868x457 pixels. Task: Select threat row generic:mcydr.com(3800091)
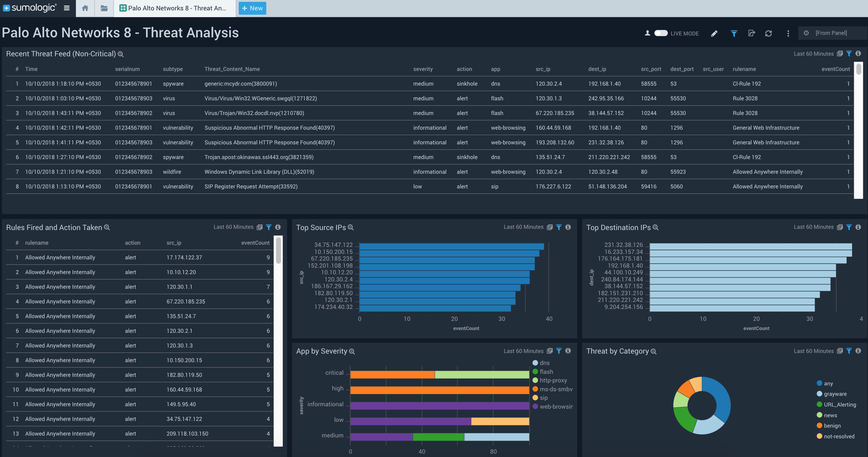(429, 84)
